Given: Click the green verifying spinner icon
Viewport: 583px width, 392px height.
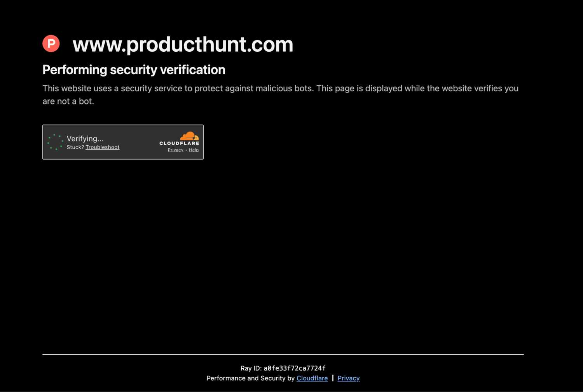Looking at the screenshot, I should (55, 142).
